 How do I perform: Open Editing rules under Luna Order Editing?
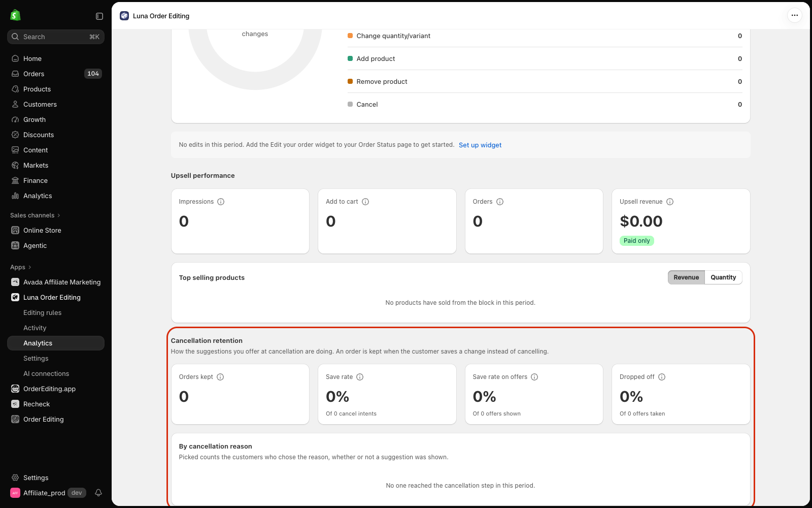(56, 312)
